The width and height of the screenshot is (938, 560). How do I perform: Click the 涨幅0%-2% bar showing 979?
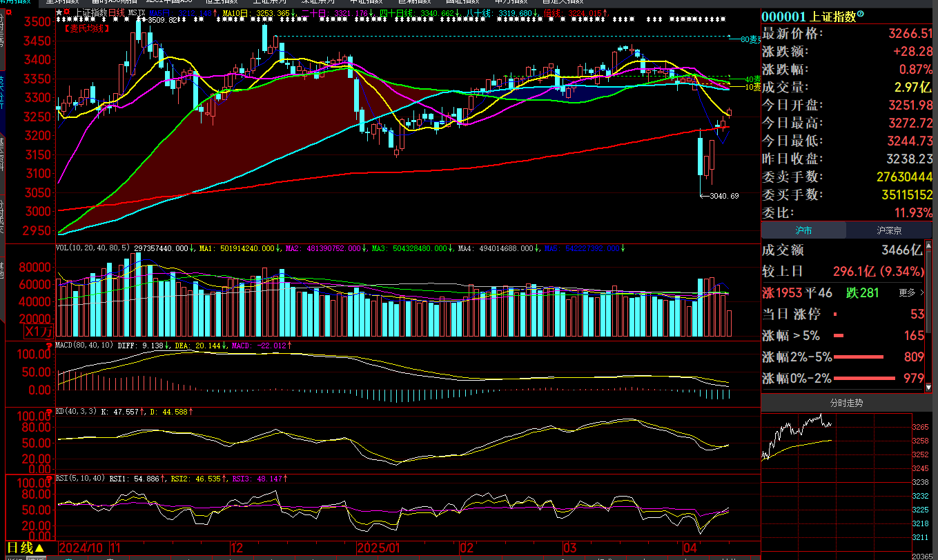point(863,379)
